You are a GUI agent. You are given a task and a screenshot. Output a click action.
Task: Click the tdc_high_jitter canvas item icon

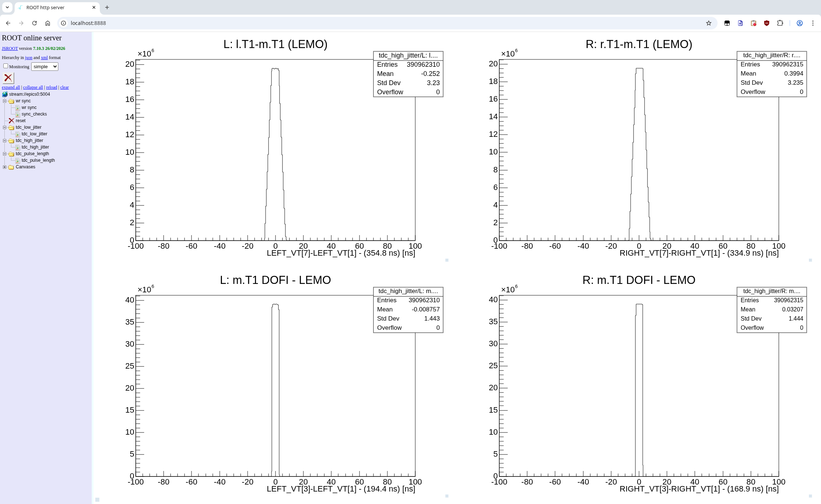pos(18,147)
